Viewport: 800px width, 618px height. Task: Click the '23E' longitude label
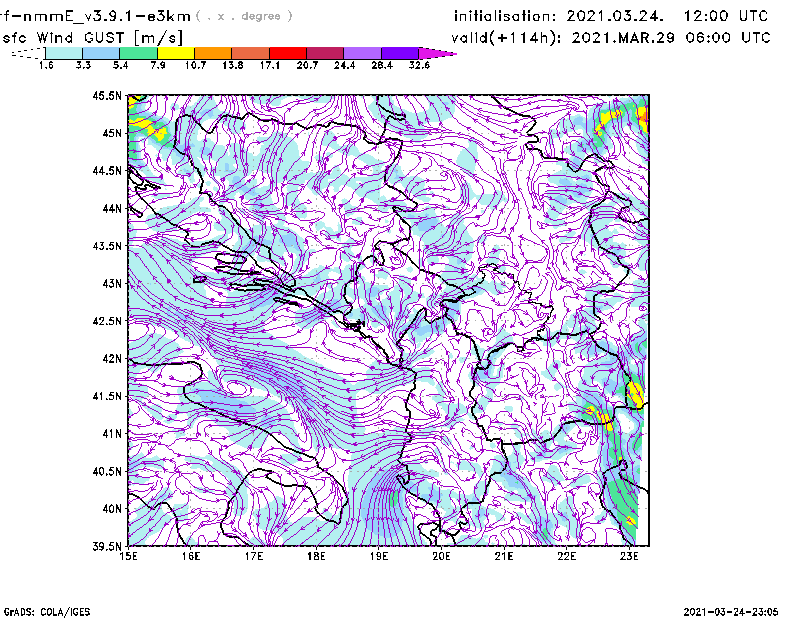tap(629, 556)
